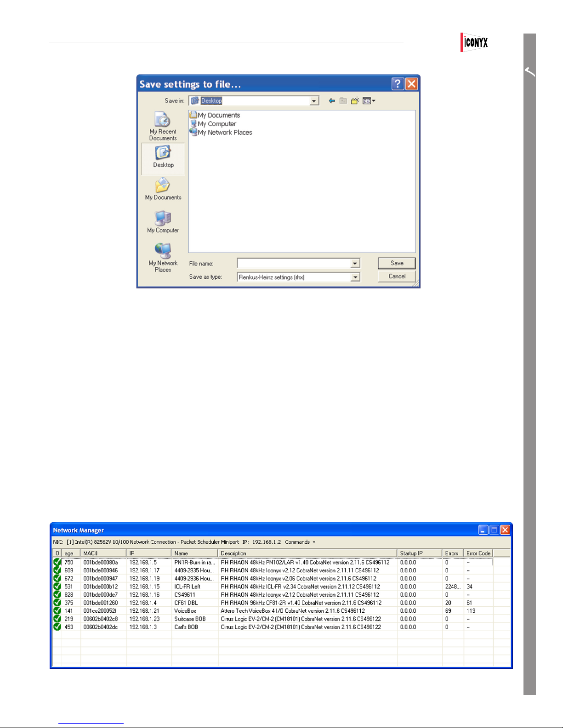Click IP address 192.168.1.21
This screenshot has width=563, height=728.
(144, 611)
